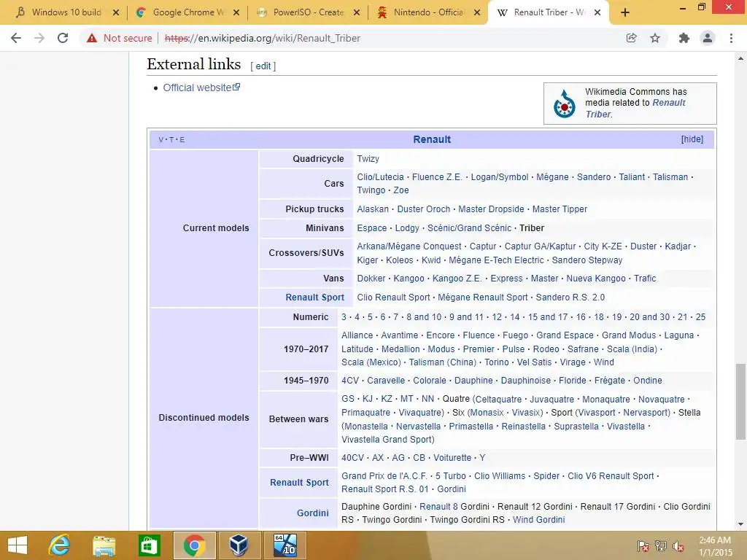Open the Twizy link
The height and width of the screenshot is (560, 747).
point(368,159)
